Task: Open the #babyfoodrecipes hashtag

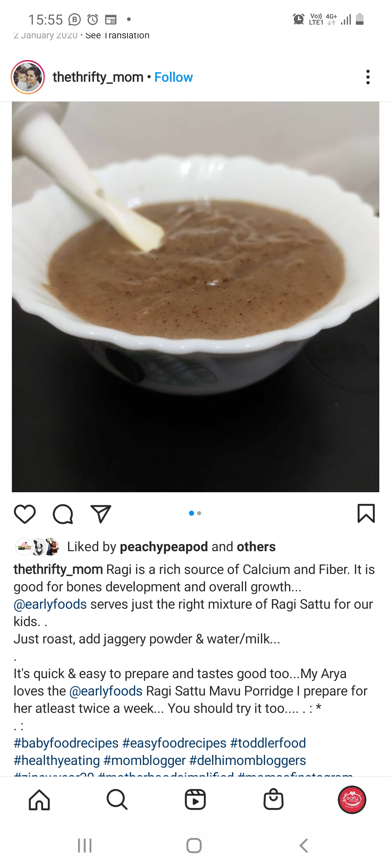Action: [x=66, y=743]
